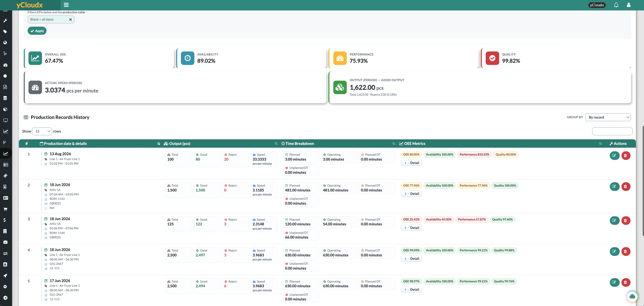
Task: Clear the date filter with the X
Action: 70,19
